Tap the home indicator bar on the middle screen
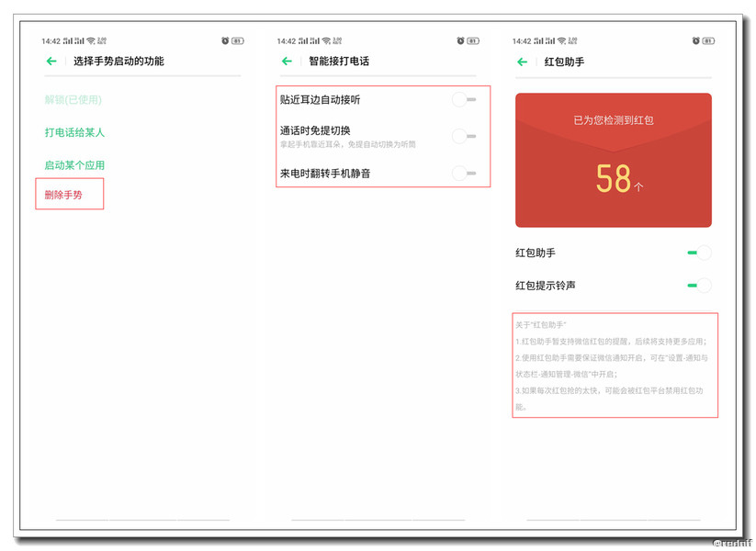Screen dimensions: 756x551 click(x=378, y=518)
